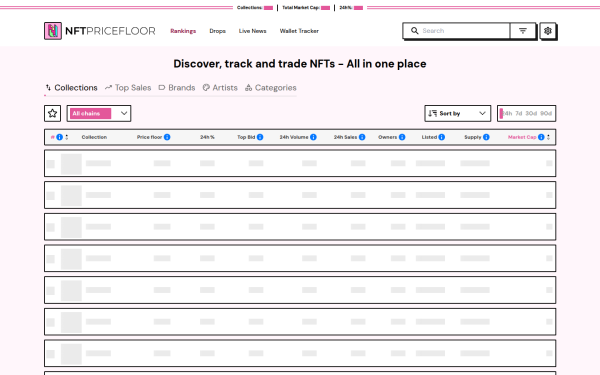Image resolution: width=600 pixels, height=375 pixels.
Task: Open the Rankings nav item
Action: click(x=183, y=31)
